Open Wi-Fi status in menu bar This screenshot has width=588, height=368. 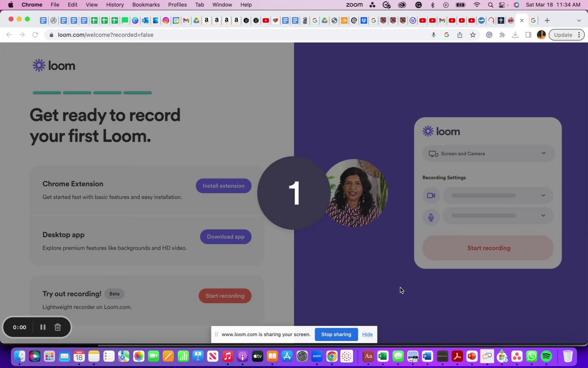[477, 5]
